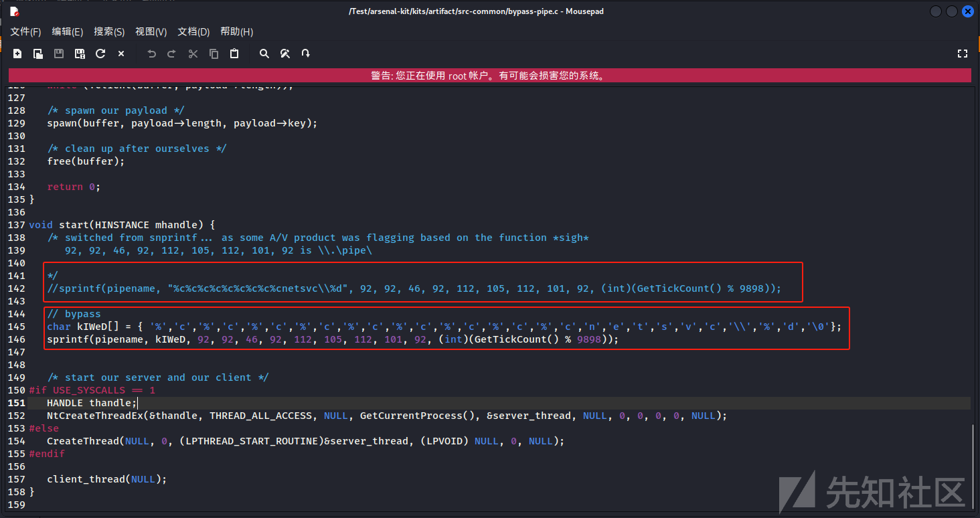Close the current document tab icon
The image size is (980, 518).
[121, 54]
